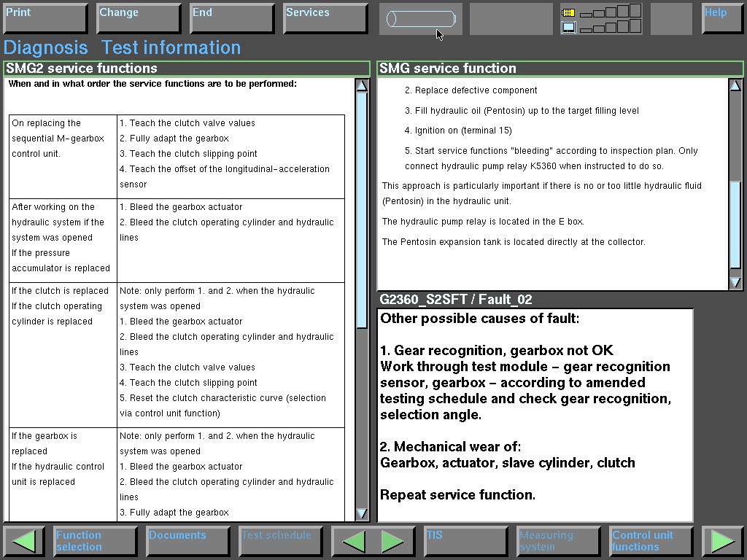Image resolution: width=747 pixels, height=560 pixels.
Task: Click the right panel scrollbar thumb
Action: click(x=735, y=225)
